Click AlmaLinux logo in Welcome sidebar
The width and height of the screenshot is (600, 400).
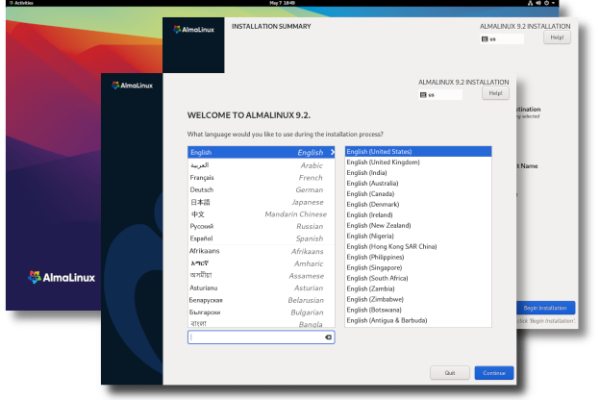(x=132, y=85)
